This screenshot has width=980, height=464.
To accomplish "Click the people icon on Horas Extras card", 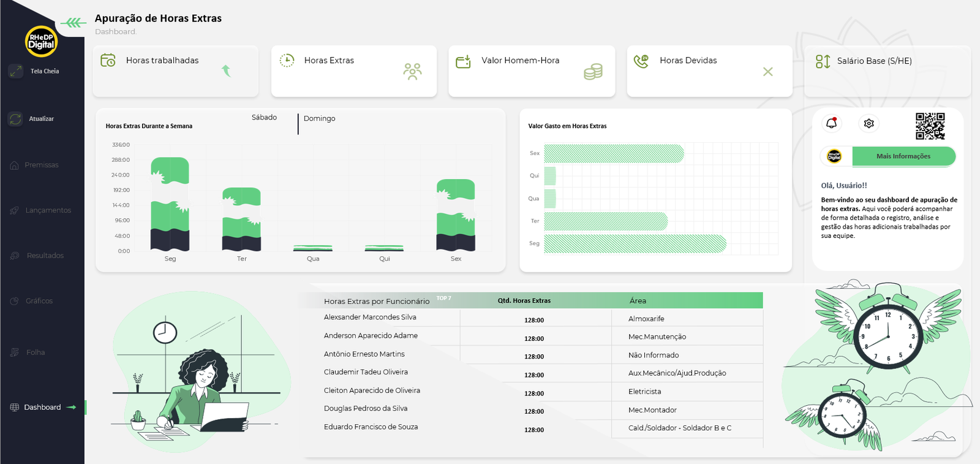I will click(412, 72).
